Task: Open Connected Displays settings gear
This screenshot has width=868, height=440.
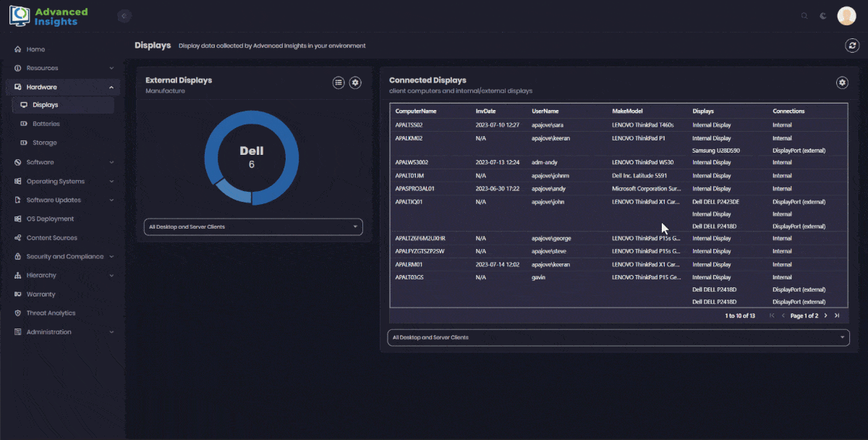Action: [842, 82]
